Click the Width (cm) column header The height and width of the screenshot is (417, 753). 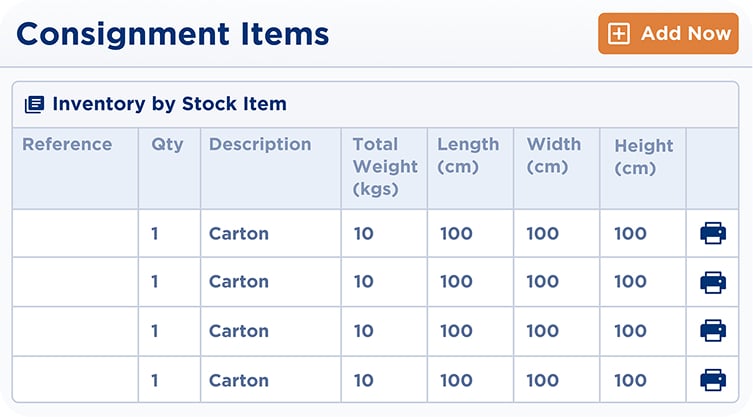554,156
